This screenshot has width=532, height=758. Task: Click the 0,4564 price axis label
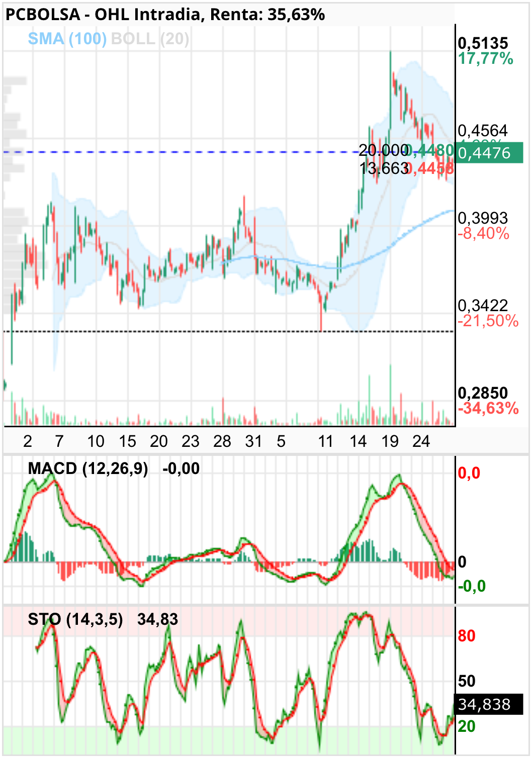click(x=483, y=131)
